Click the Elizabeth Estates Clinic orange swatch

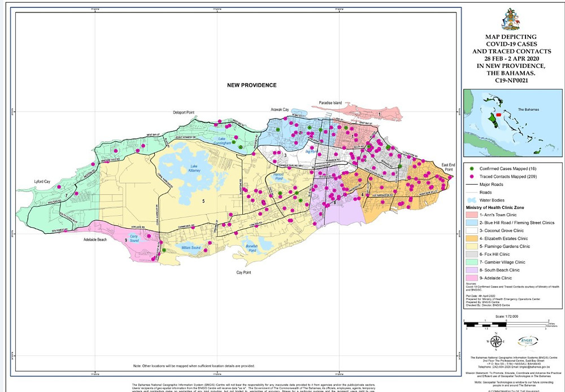[x=471, y=238]
